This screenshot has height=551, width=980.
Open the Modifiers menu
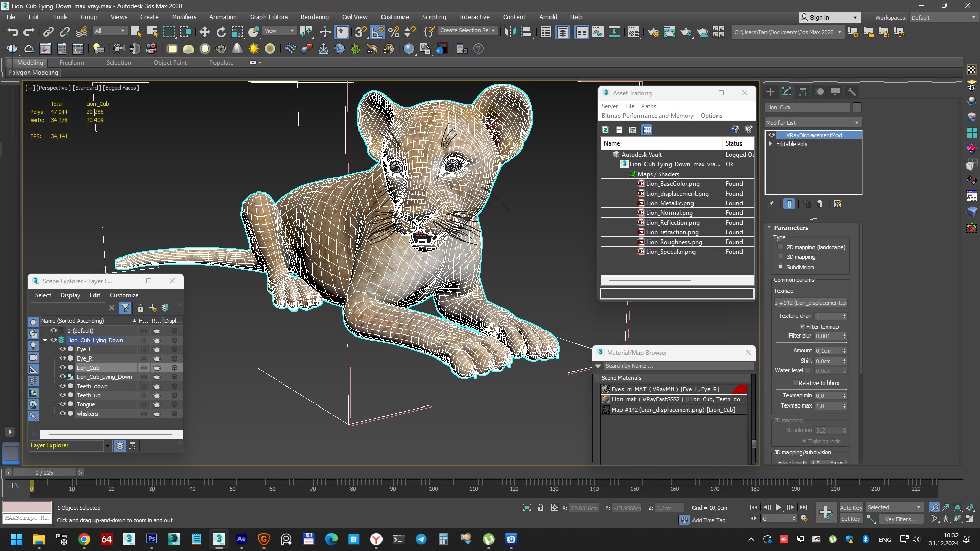pos(184,17)
